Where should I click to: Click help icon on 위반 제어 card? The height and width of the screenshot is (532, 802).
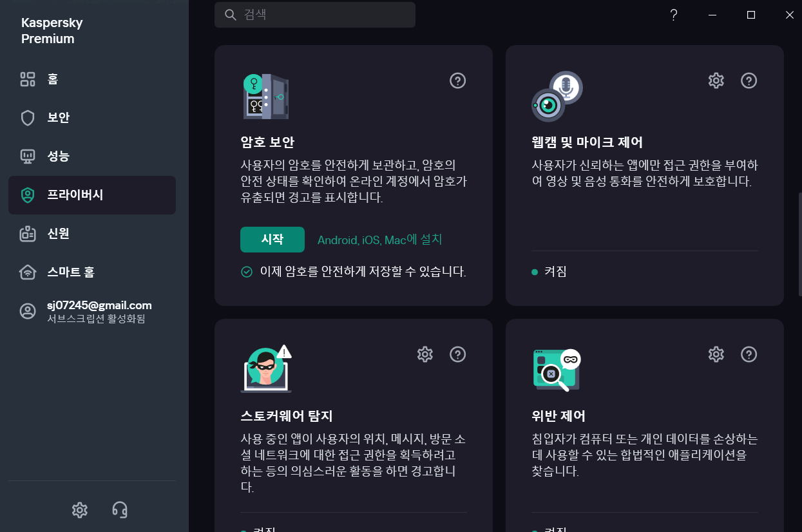click(749, 354)
